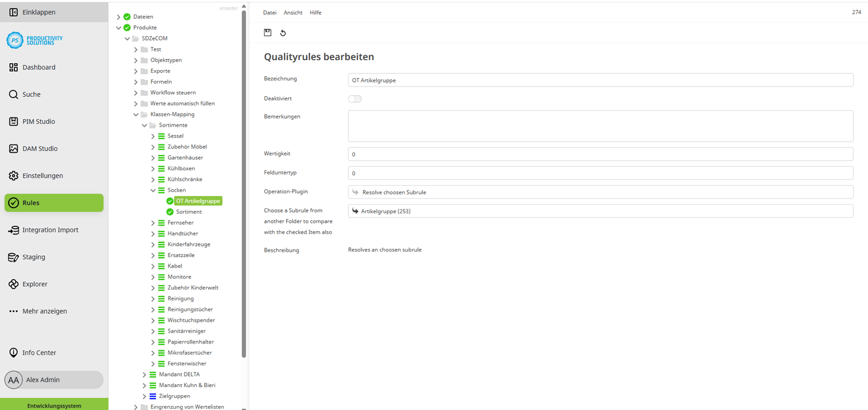Click the reload icon in the toolbar

(x=282, y=33)
